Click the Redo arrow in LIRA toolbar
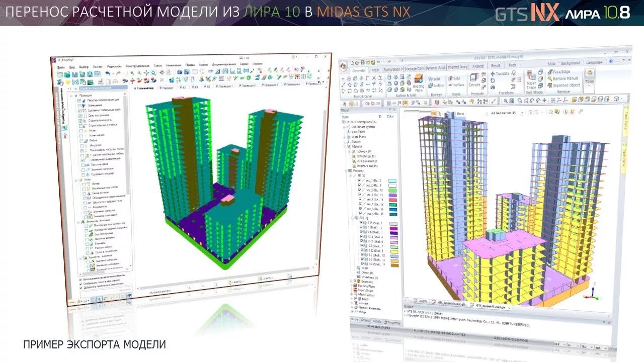644x362 pixels. (118, 73)
